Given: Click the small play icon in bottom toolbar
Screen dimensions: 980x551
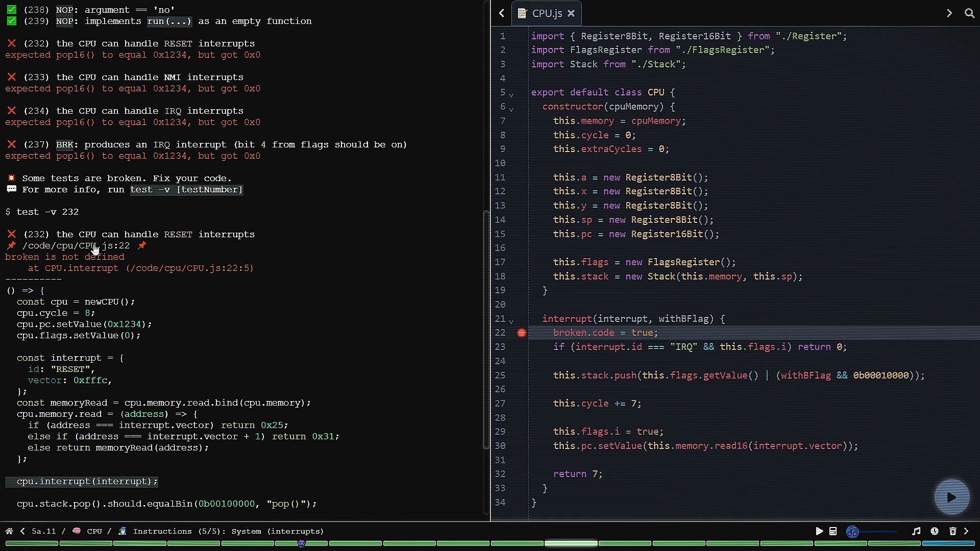Looking at the screenshot, I should pyautogui.click(x=819, y=531).
